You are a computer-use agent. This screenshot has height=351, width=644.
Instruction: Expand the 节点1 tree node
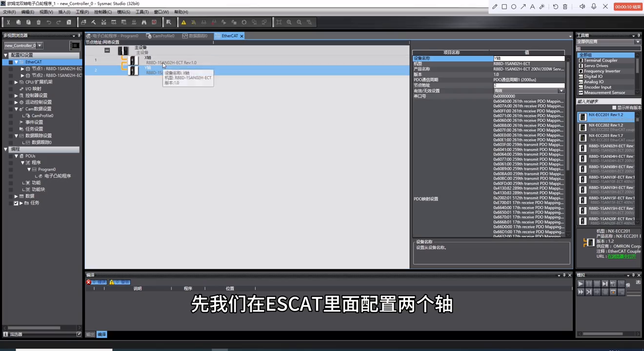(22, 69)
